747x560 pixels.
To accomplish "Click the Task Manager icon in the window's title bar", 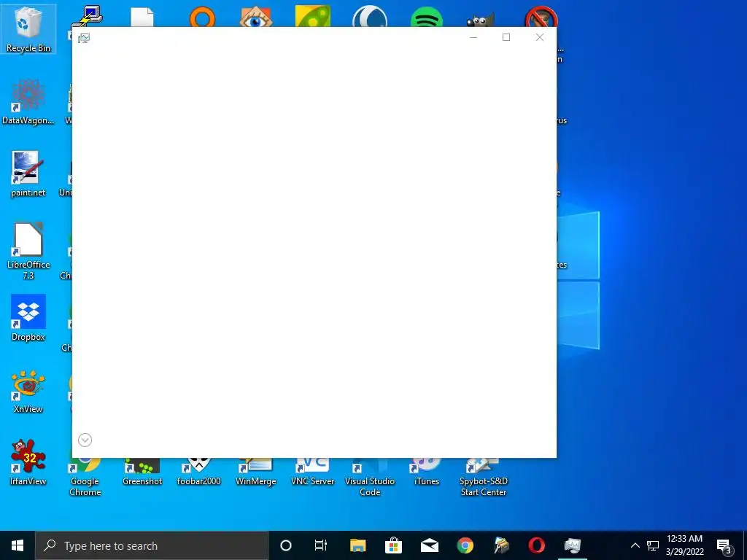I will pos(84,38).
